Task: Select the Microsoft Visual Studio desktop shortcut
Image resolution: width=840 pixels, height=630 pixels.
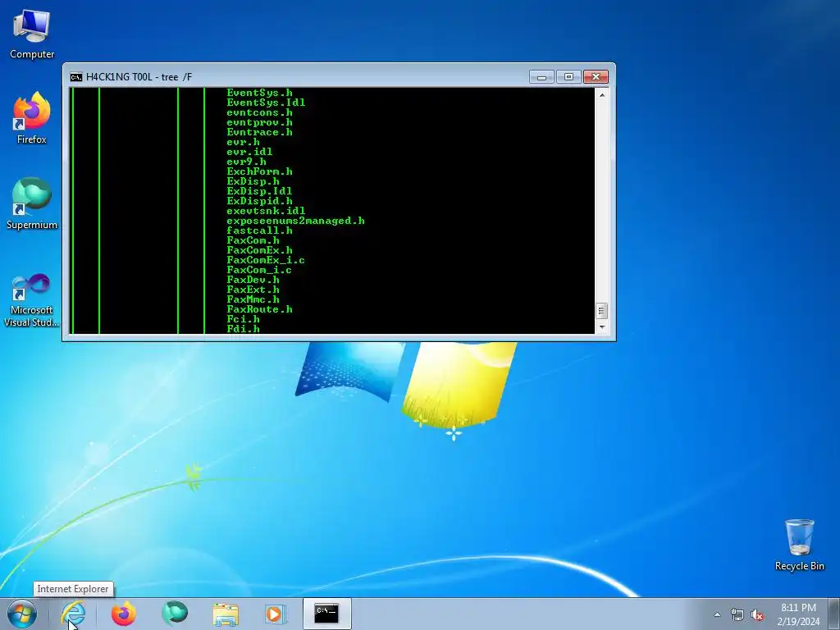Action: tap(32, 300)
